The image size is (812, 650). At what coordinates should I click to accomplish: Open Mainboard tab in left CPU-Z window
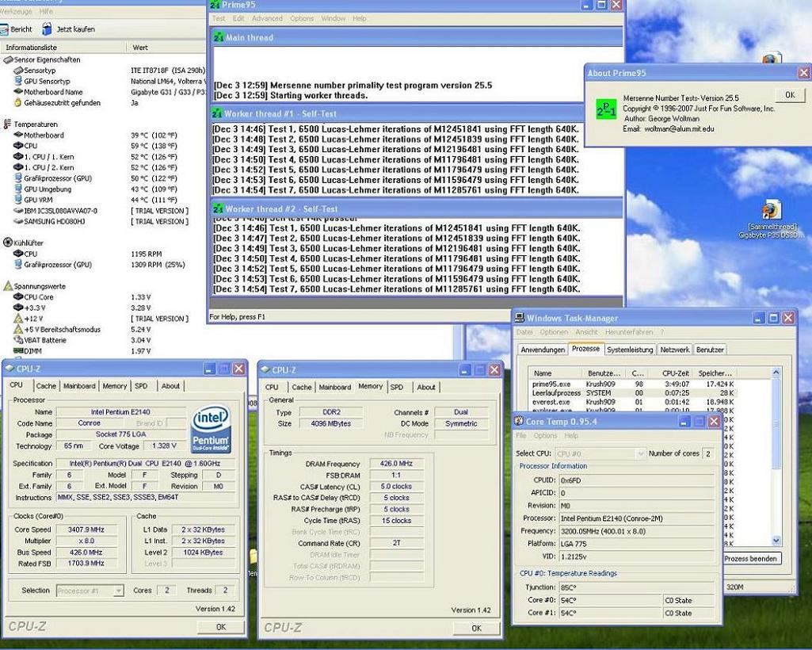tap(79, 386)
